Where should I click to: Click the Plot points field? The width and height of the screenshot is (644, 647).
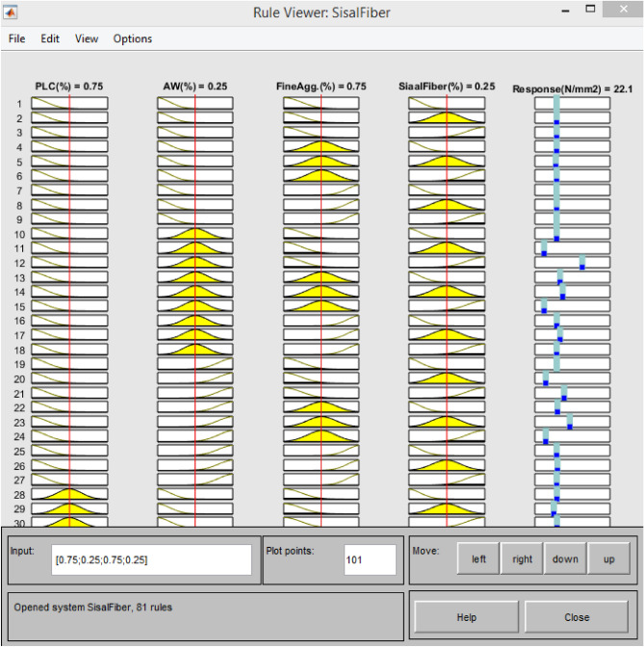click(370, 559)
